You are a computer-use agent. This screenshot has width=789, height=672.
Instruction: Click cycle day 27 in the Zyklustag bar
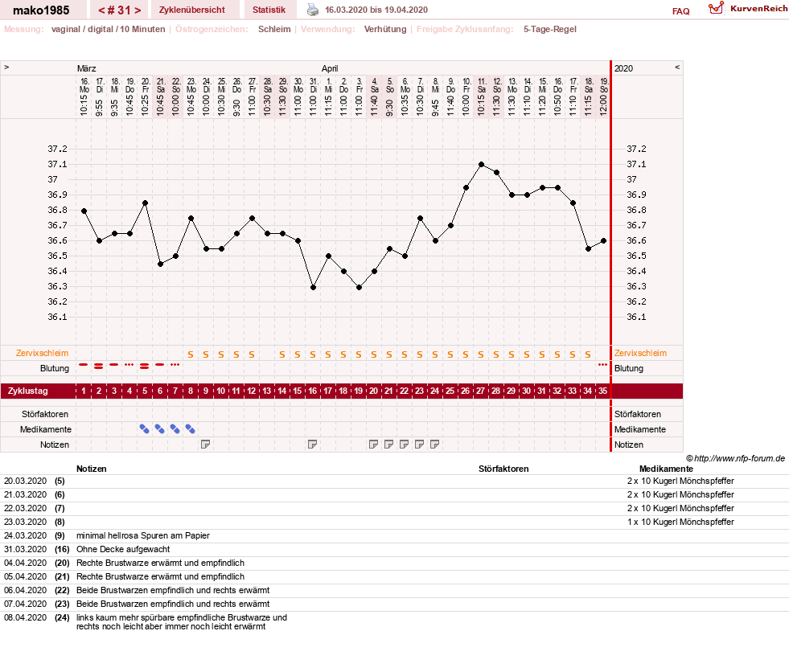(480, 391)
